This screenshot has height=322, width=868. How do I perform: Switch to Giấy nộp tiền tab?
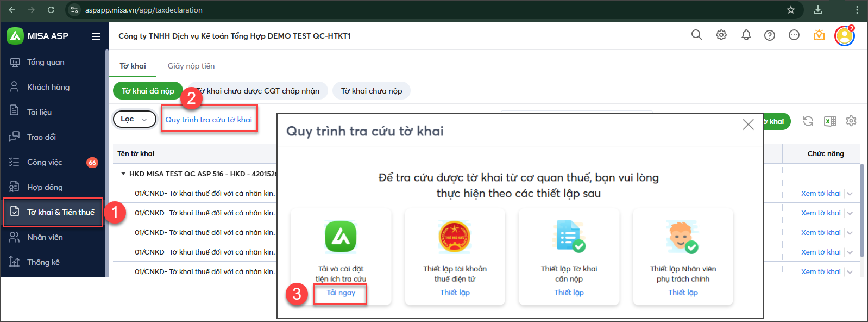[191, 66]
